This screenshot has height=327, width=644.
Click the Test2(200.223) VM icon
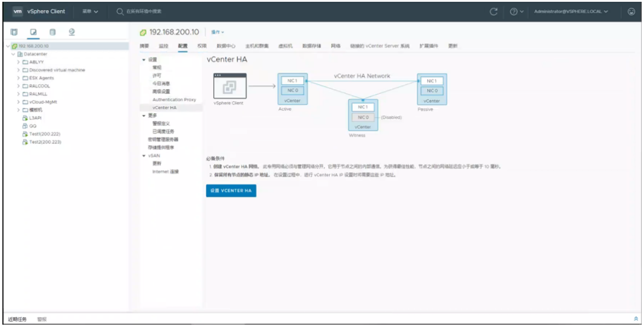tap(25, 142)
